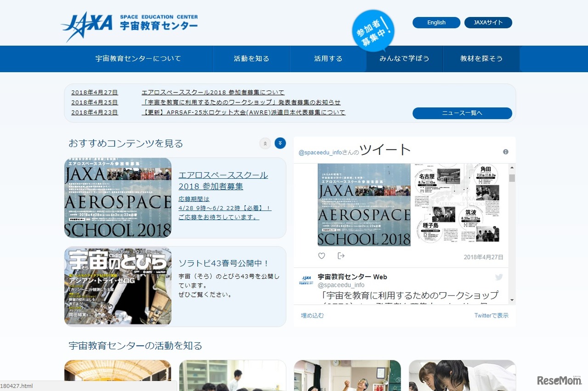Viewport: 588px width, 391px height.
Task: Click the scroll-down arrow in tweet timeline
Action: (x=512, y=300)
